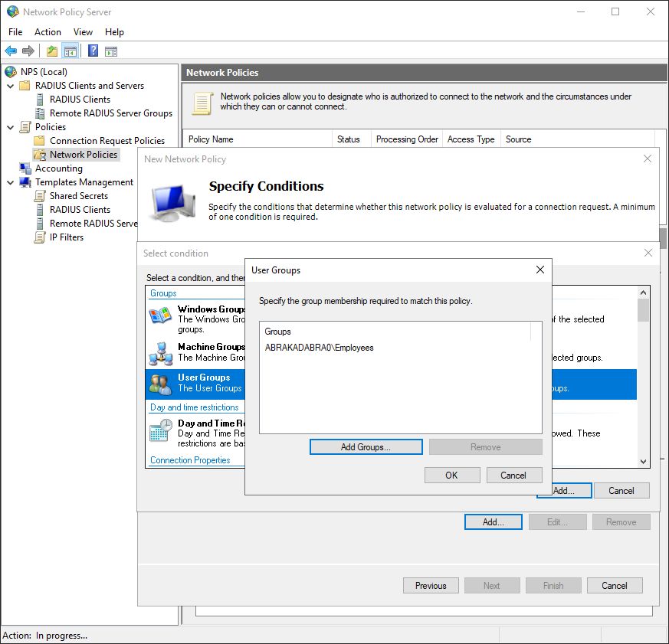Select the IP Filters tree item
669x644 pixels.
[x=67, y=237]
